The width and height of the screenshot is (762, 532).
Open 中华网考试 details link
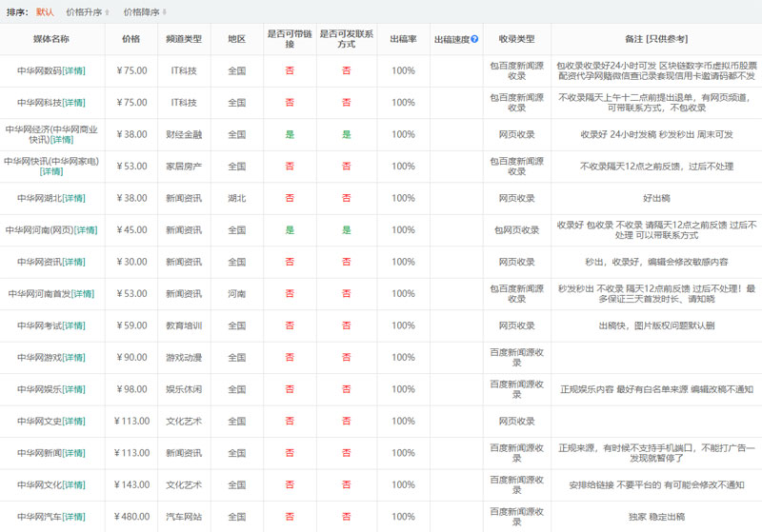click(73, 325)
